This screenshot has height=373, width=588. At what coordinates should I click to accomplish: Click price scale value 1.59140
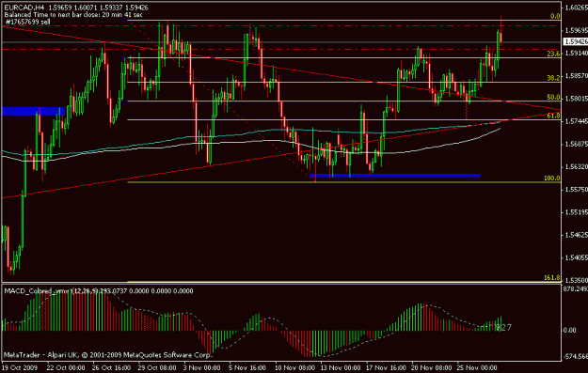click(577, 54)
